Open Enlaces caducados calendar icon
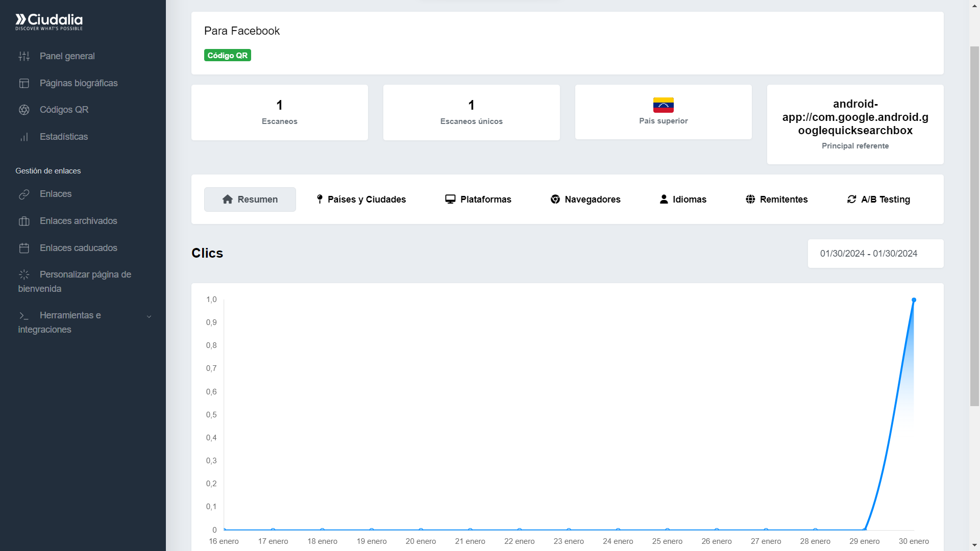The image size is (980, 551). pyautogui.click(x=24, y=248)
